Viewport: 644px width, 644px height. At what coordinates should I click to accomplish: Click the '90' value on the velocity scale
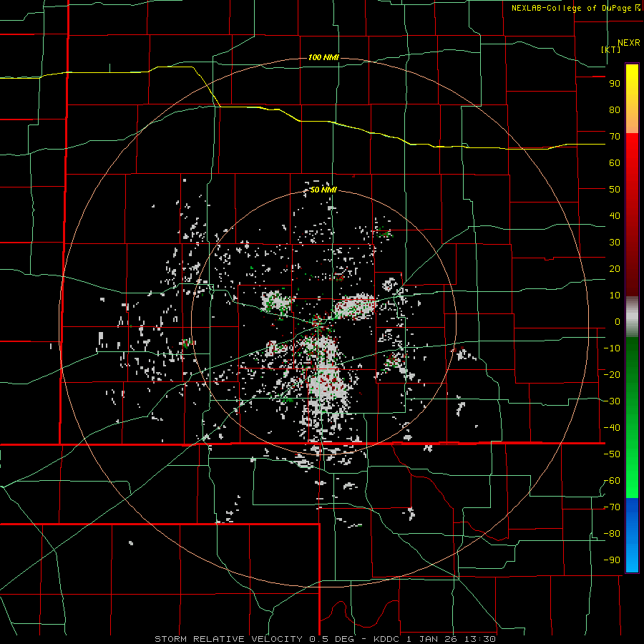(x=615, y=84)
